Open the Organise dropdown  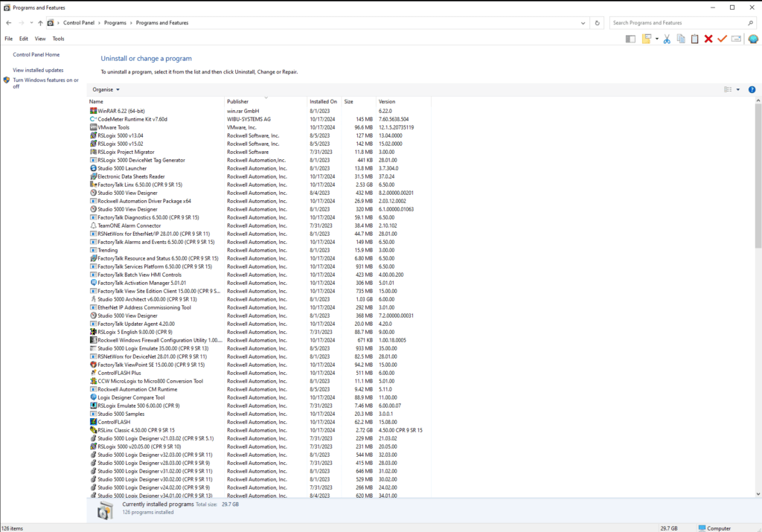tap(106, 89)
